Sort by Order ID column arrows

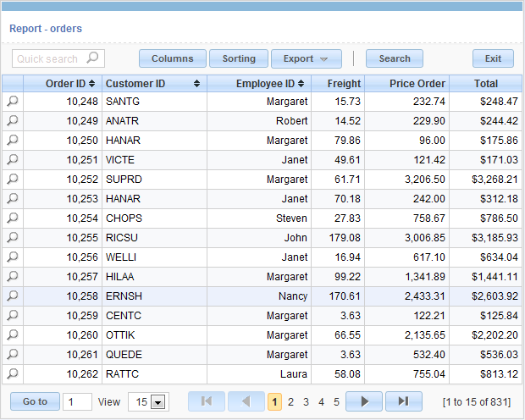click(93, 84)
